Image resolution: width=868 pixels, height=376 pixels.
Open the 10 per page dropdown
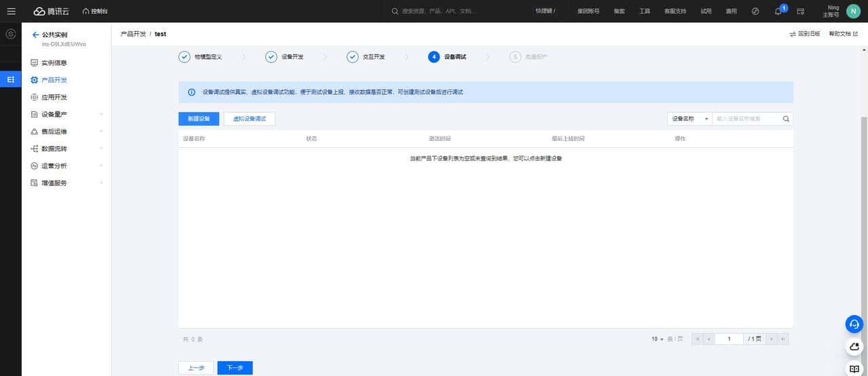coord(658,339)
